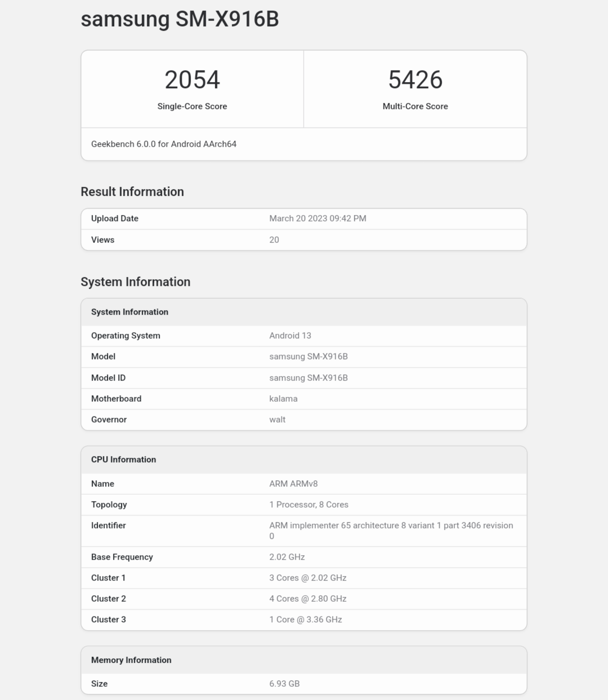Click the Governor label
The image size is (608, 700).
(109, 419)
